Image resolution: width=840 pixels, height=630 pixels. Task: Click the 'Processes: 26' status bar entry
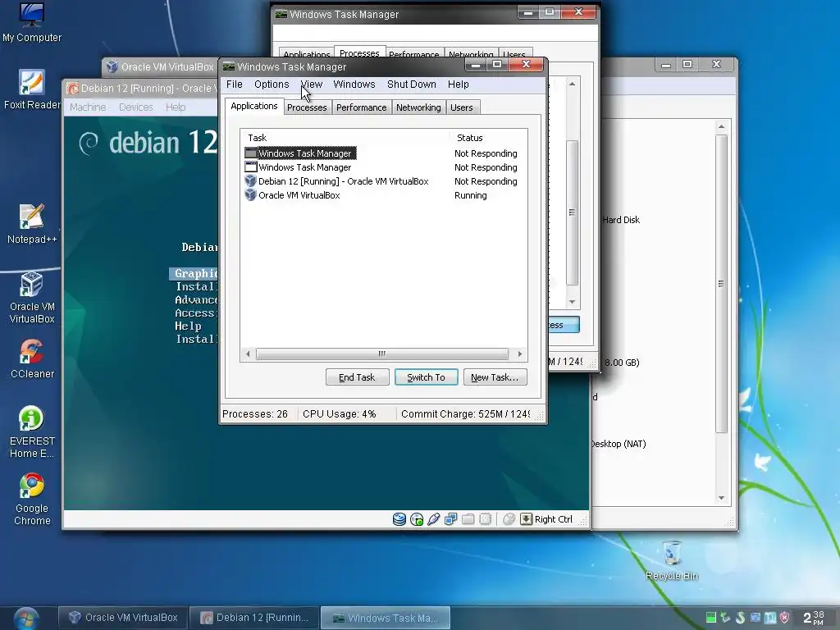click(255, 414)
